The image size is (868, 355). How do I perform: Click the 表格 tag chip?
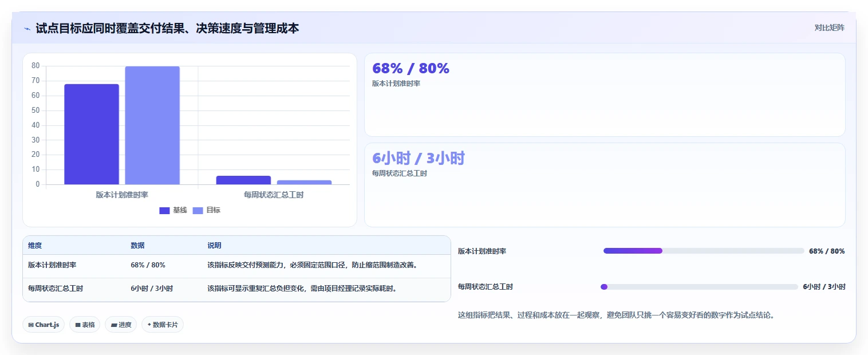[x=85, y=325]
